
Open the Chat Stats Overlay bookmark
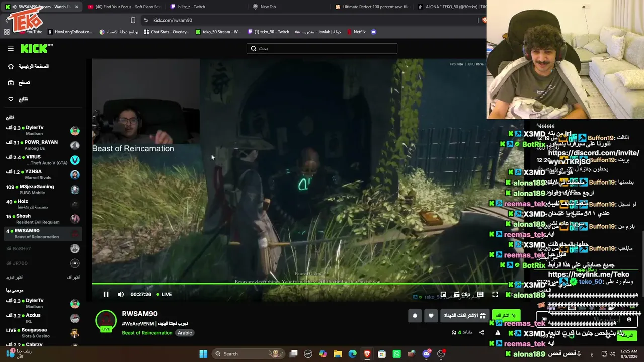point(167,32)
